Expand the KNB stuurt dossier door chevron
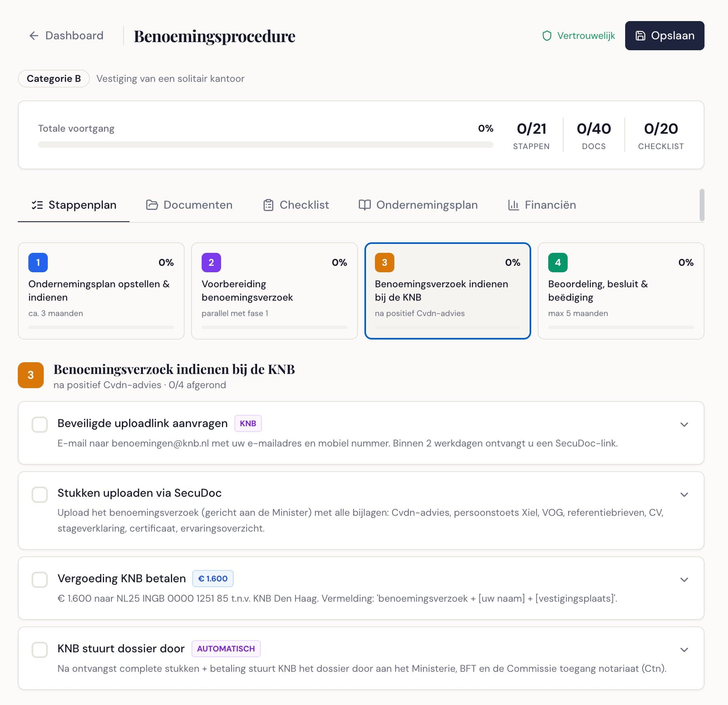The width and height of the screenshot is (728, 705). click(x=684, y=650)
